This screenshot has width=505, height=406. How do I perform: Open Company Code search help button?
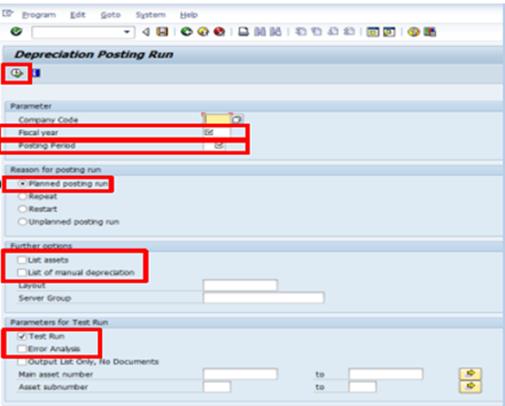click(237, 119)
